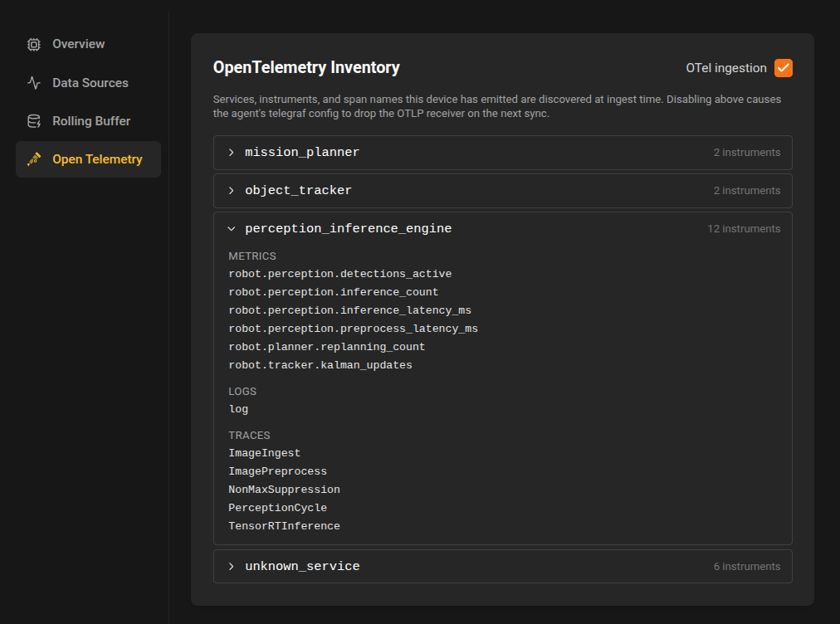This screenshot has width=840, height=624.
Task: Select robot.perception.detections_active metric
Action: tap(339, 274)
